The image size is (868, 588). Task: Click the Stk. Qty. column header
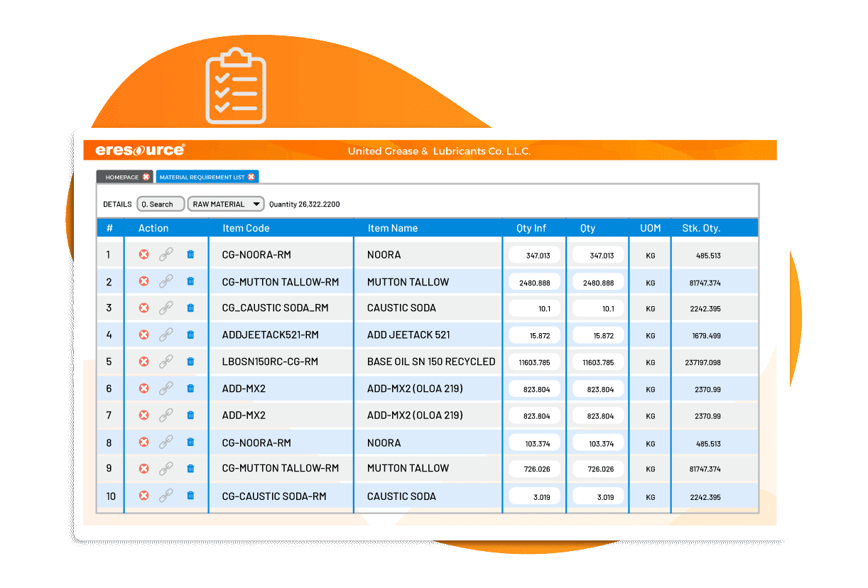click(x=701, y=228)
